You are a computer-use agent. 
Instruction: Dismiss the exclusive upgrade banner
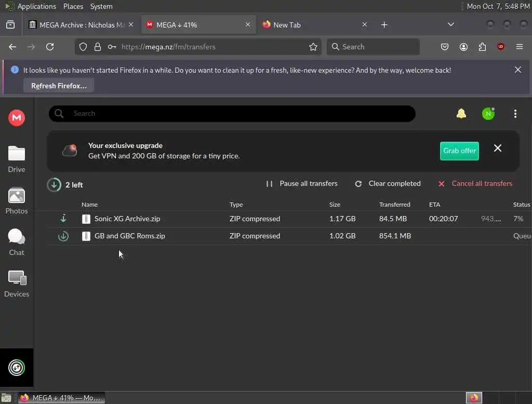point(497,148)
